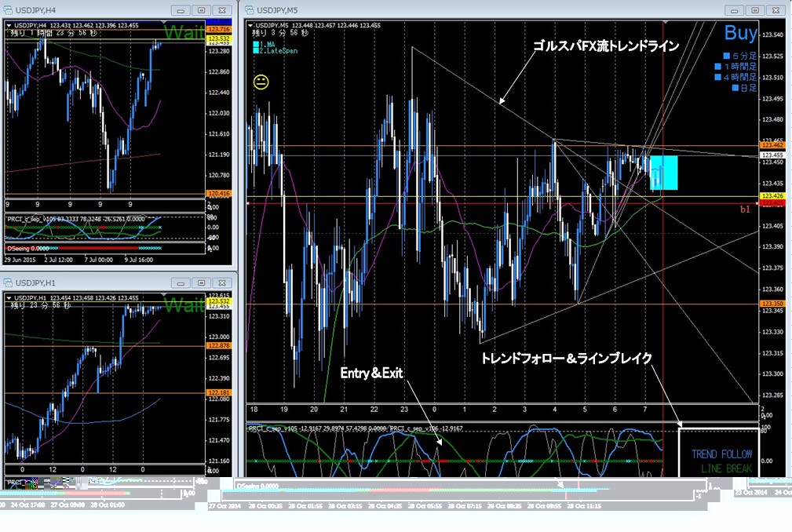
Task: Click the 1時間足 timeframe label
Action: (x=740, y=67)
